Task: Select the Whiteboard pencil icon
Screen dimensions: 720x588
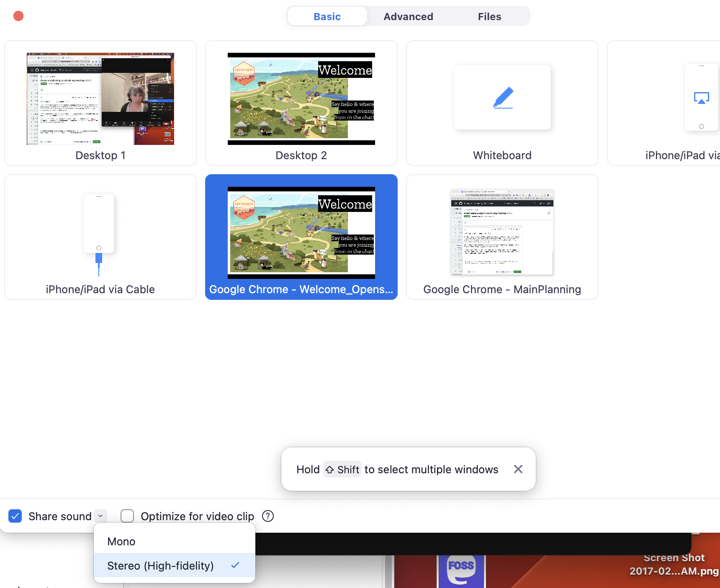Action: [503, 98]
